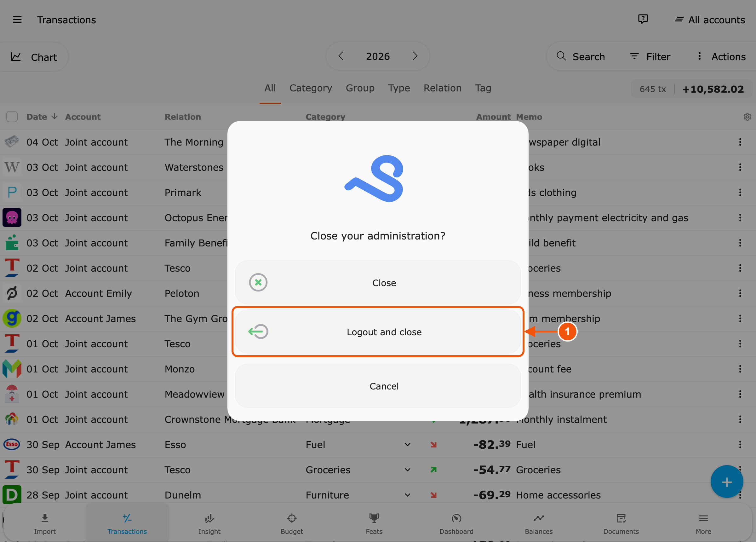Click the logout arrow icon
756x542 pixels.
(x=258, y=332)
